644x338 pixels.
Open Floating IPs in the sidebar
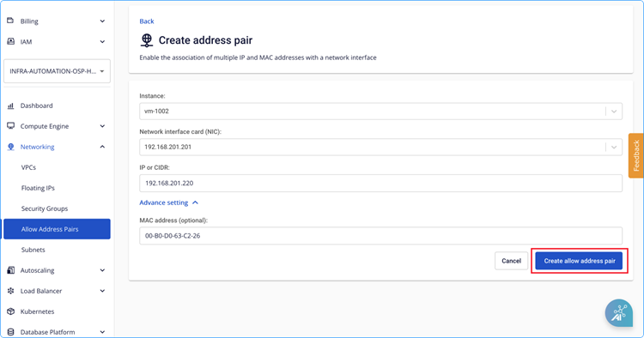coord(38,188)
